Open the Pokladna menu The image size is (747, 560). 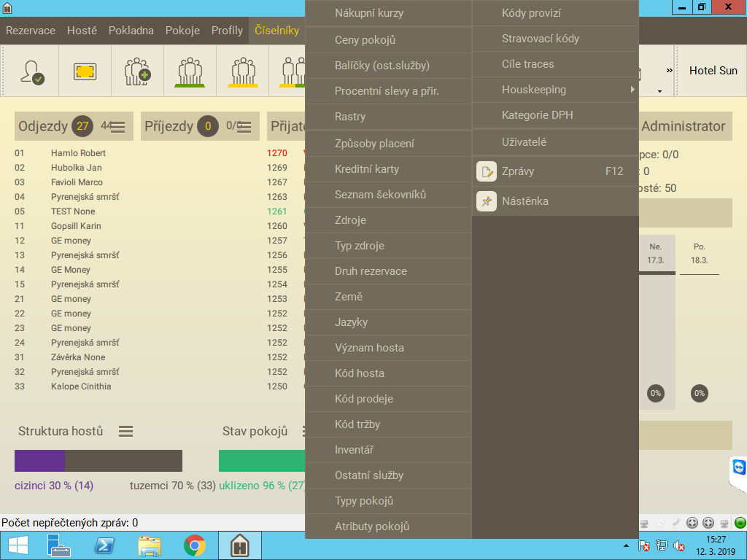click(x=131, y=31)
